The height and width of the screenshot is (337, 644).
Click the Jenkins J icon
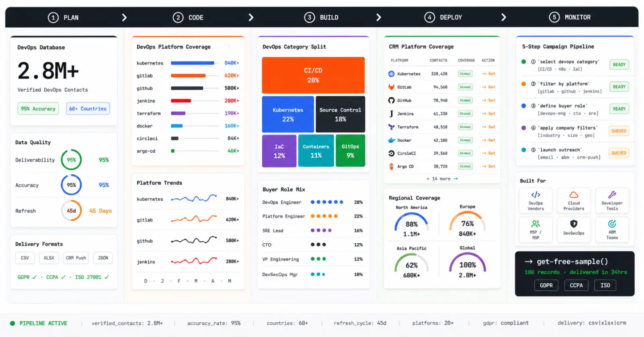pos(391,114)
